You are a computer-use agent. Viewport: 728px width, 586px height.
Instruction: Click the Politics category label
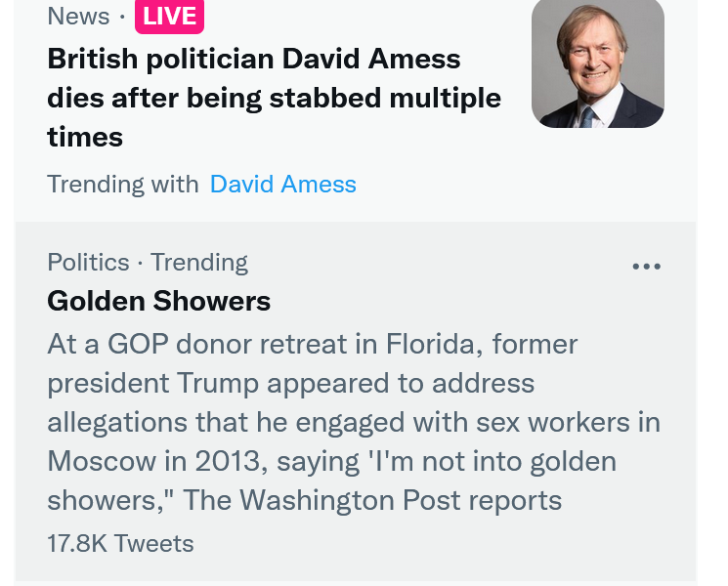tap(88, 262)
